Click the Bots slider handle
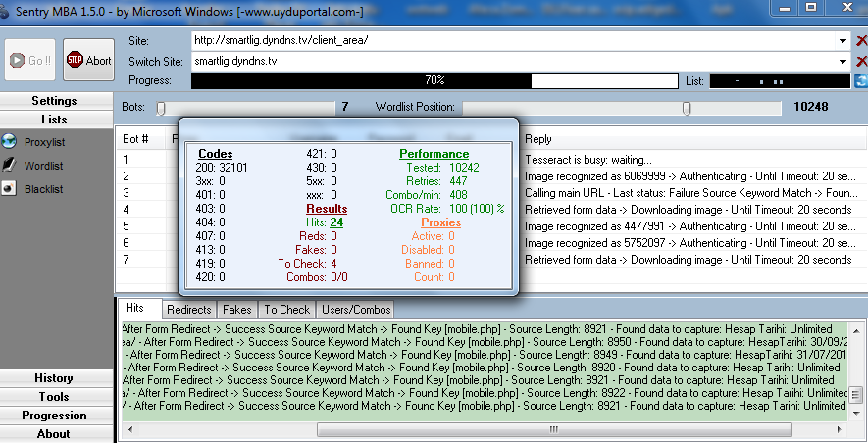Image resolution: width=868 pixels, height=443 pixels. point(161,108)
